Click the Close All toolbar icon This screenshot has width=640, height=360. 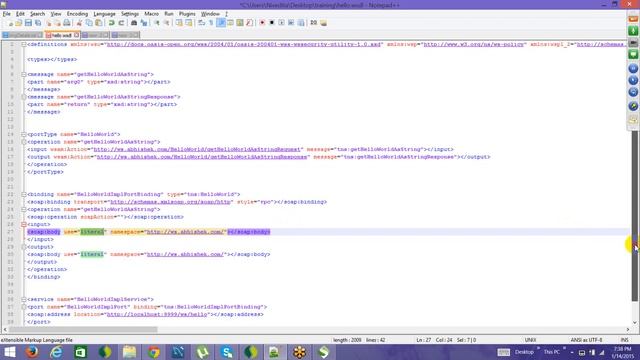pyautogui.click(x=58, y=23)
